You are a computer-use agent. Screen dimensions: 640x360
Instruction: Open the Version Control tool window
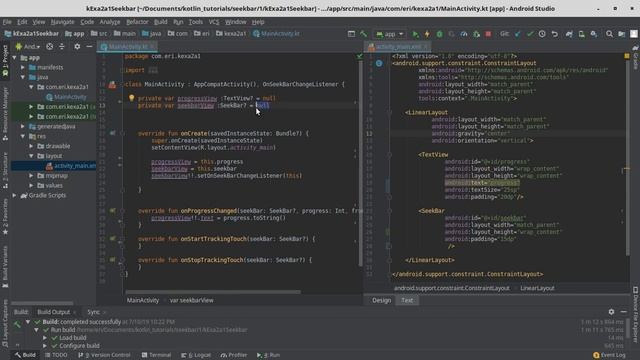click(x=104, y=355)
